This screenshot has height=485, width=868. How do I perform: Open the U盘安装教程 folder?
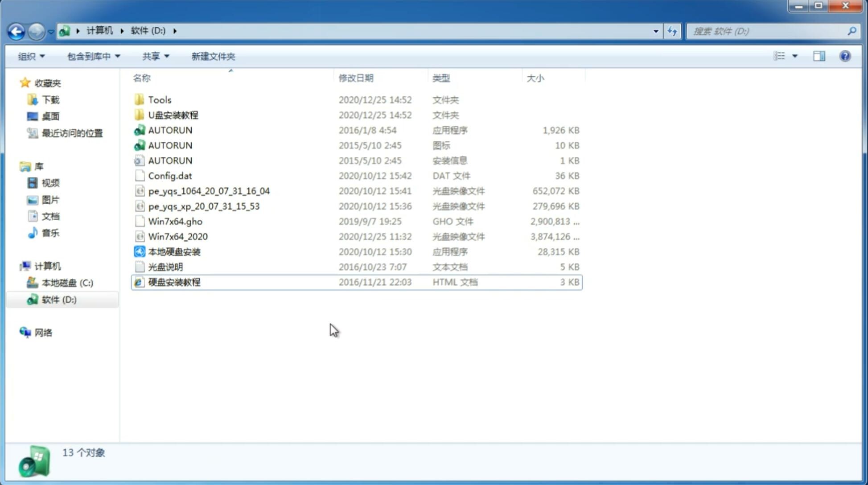173,115
